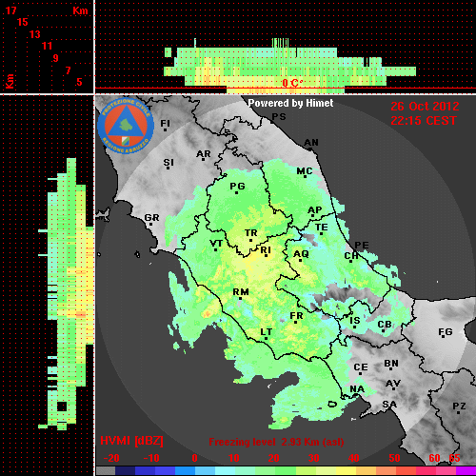Click the 17 km altitude label
The width and height of the screenshot is (476, 476).
pos(10,10)
